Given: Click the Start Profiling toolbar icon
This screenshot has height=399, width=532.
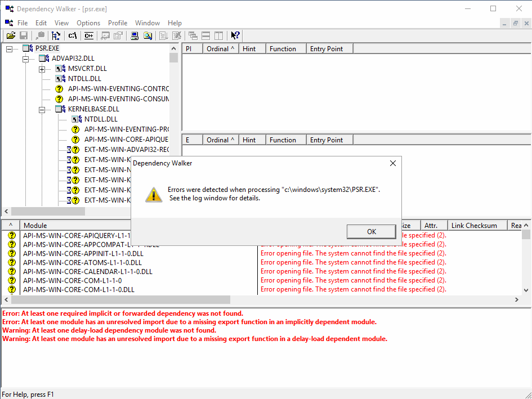Looking at the screenshot, I should [x=164, y=35].
